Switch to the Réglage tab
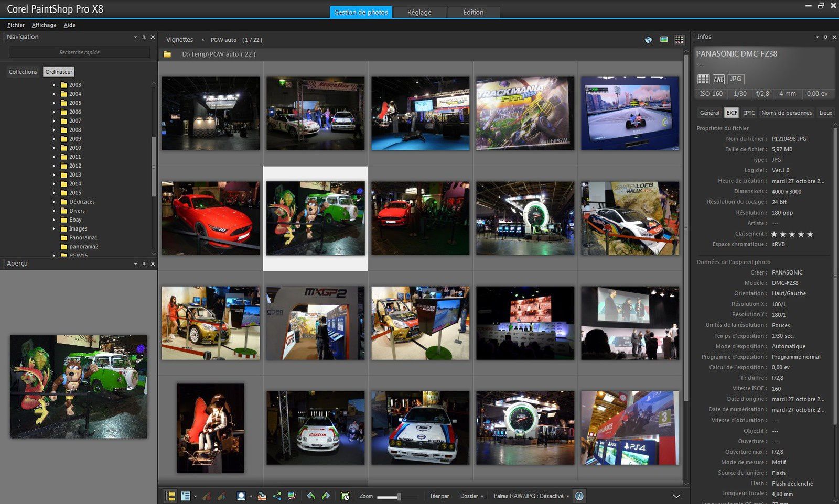 pyautogui.click(x=419, y=12)
